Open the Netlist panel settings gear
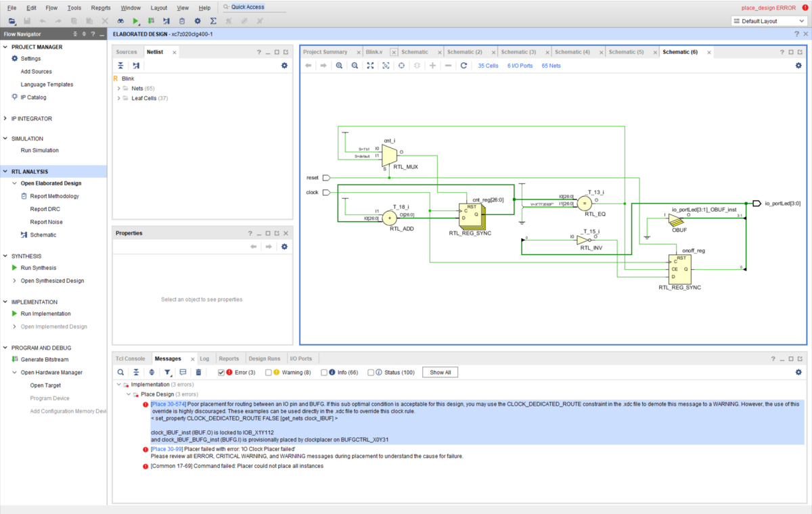Image resolution: width=812 pixels, height=514 pixels. tap(284, 66)
